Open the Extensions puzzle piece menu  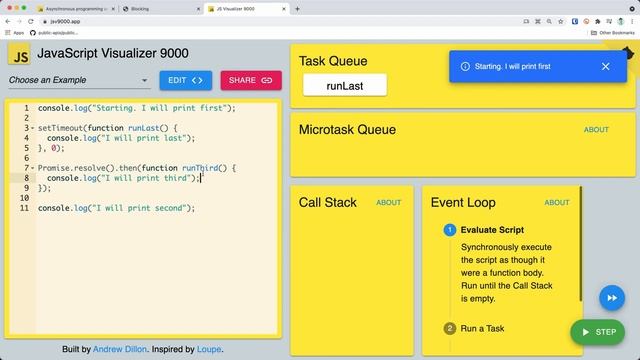[598, 21]
